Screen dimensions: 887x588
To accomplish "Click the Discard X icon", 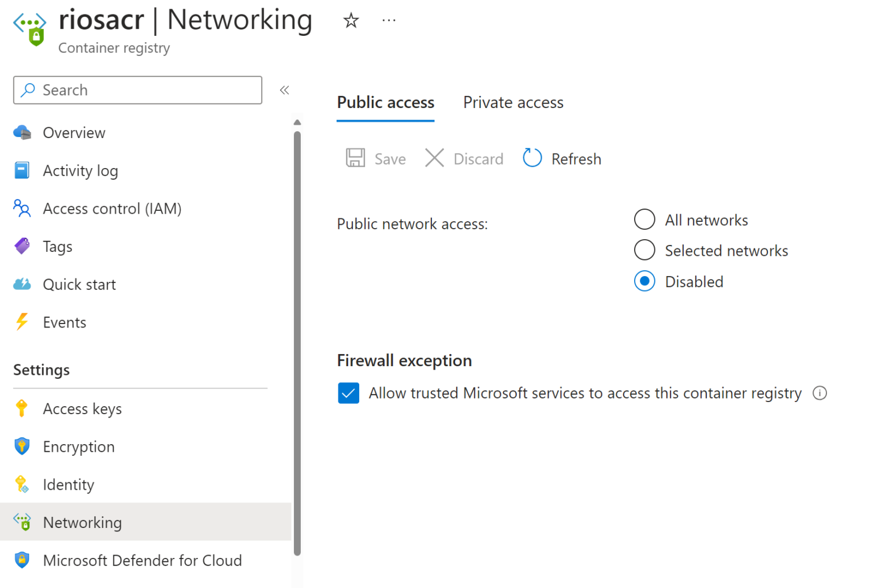I will pos(434,158).
